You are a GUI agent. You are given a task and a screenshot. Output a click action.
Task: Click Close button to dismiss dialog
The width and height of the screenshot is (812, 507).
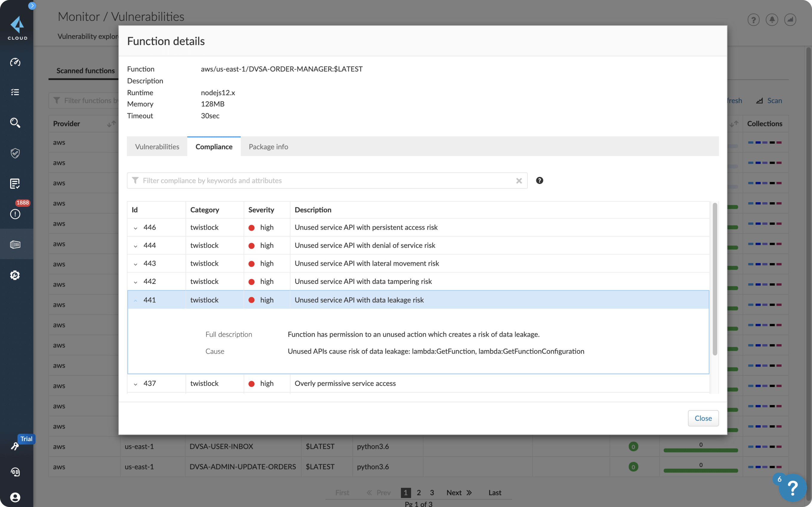(x=703, y=418)
